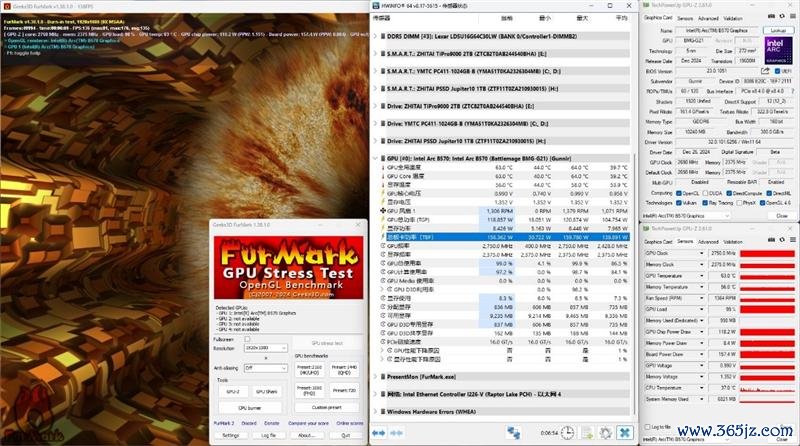
Task: Click the blue X close-sensors icon in HWiNFO
Action: (624, 433)
